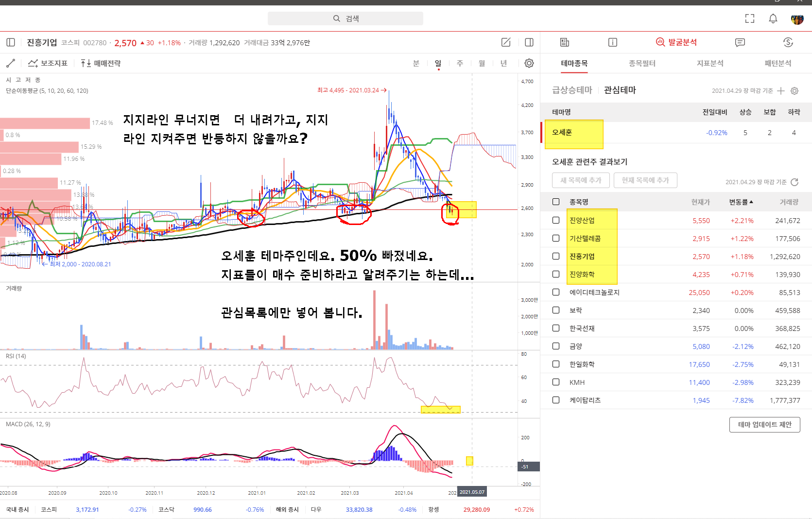Click 현재 목록에 추가 button

(645, 180)
